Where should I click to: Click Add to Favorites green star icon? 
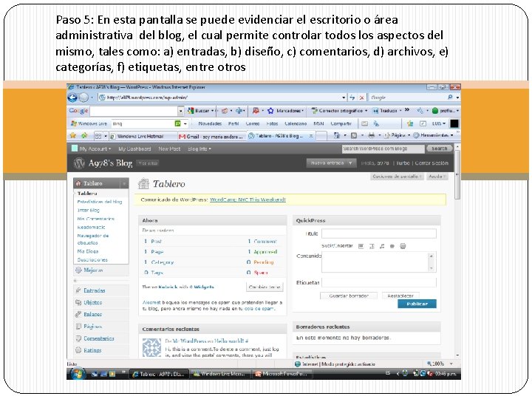pyautogui.click(x=84, y=135)
